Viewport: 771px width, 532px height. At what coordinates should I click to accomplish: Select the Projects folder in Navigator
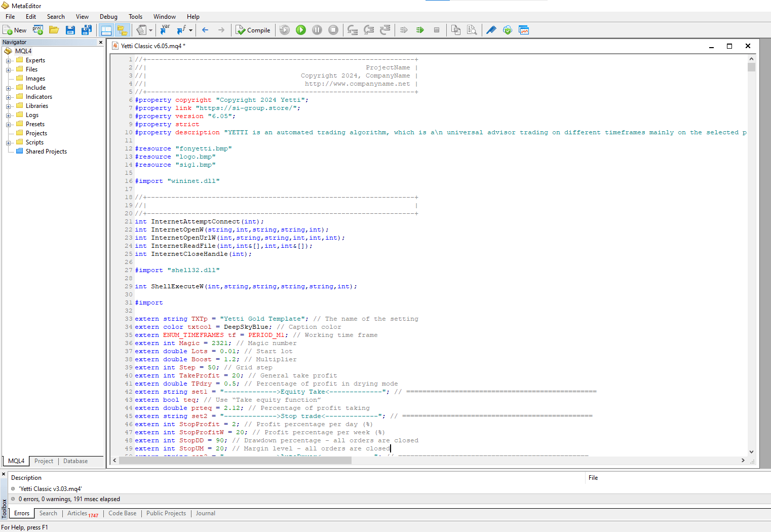click(36, 133)
